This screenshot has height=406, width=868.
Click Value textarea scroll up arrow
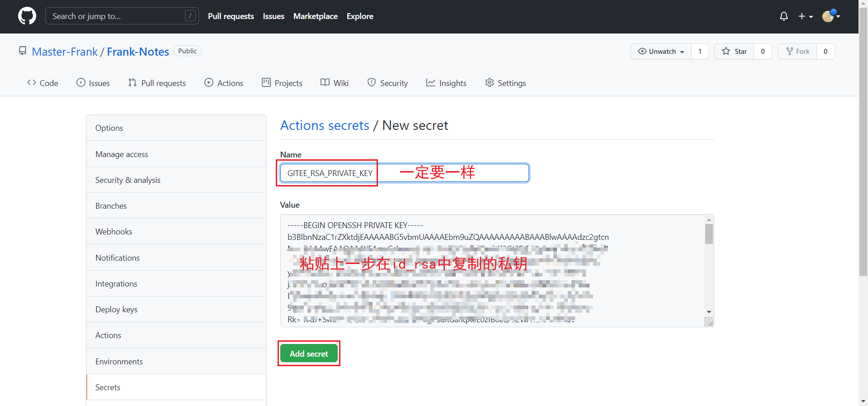point(709,220)
